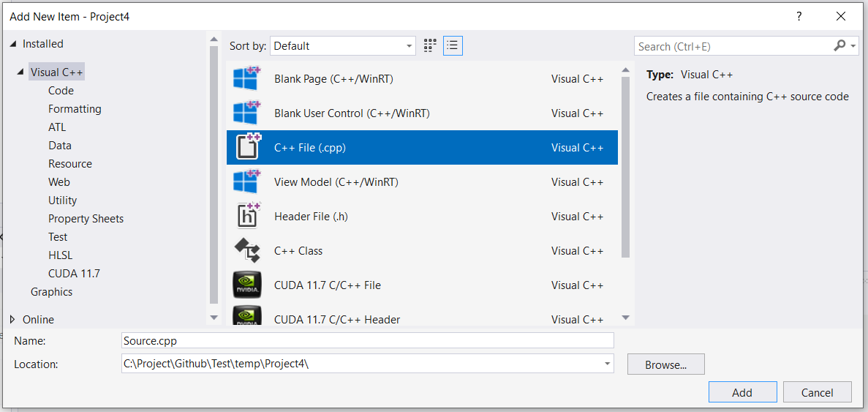868x412 pixels.
Task: Click the Blank Page (C++/WinRT) template icon
Action: [247, 78]
